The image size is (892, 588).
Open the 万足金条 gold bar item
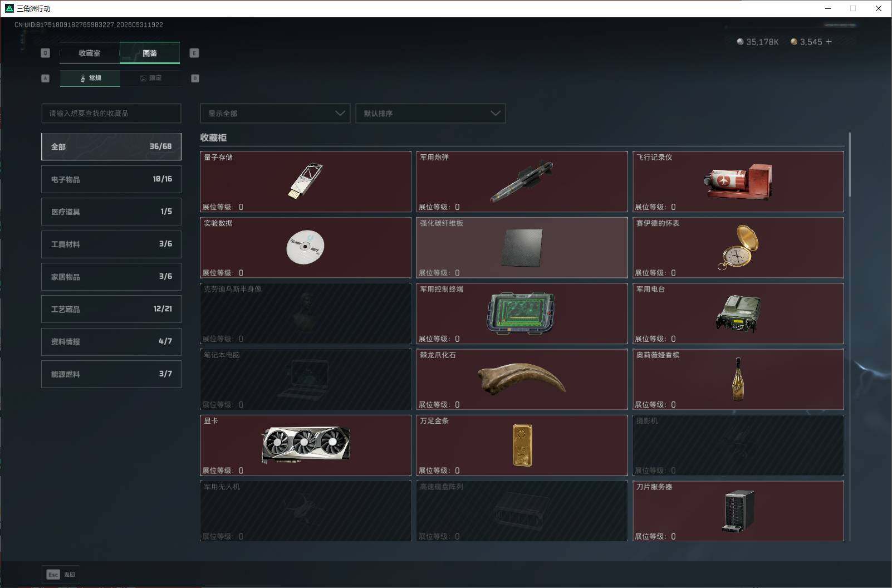522,445
